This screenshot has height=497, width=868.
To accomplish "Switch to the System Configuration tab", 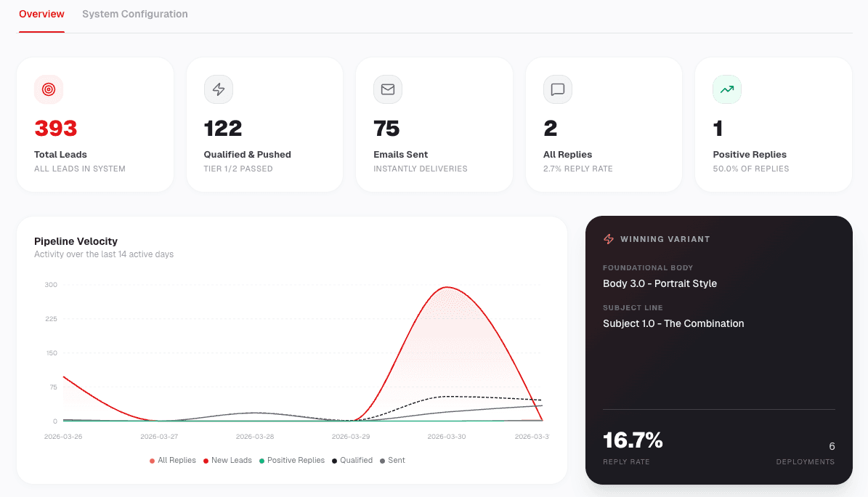I will click(135, 14).
